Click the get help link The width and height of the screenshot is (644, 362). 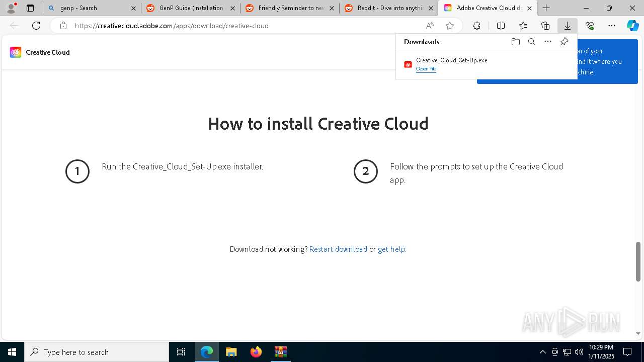391,249
